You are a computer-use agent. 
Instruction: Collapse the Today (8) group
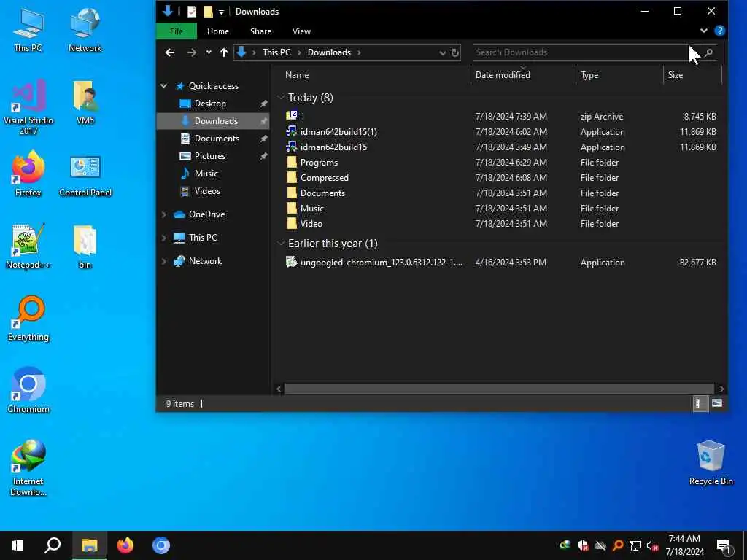coord(281,98)
